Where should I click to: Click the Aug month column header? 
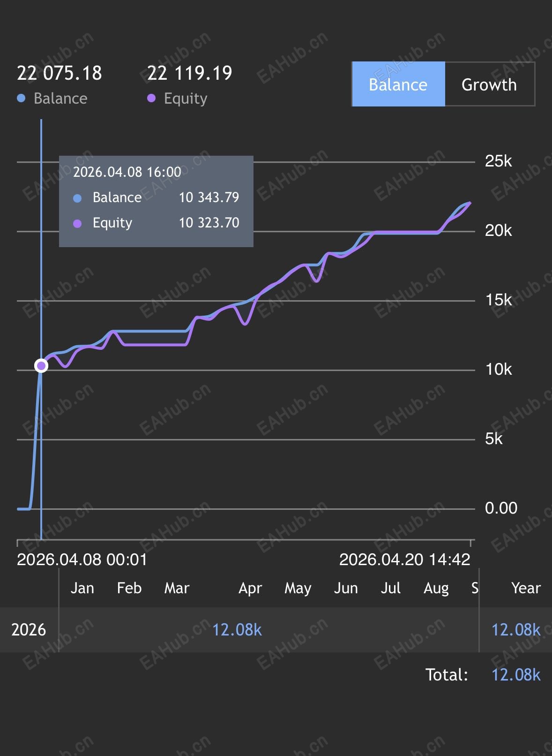436,588
